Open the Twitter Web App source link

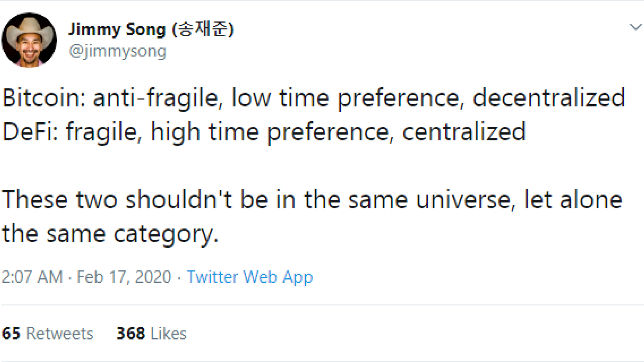coord(250,277)
